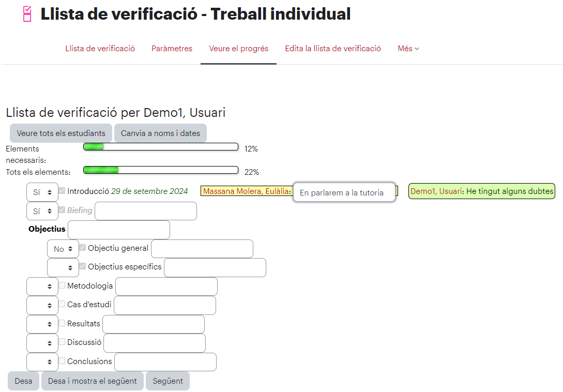Toggle the Introducció checkbox

pyautogui.click(x=62, y=191)
